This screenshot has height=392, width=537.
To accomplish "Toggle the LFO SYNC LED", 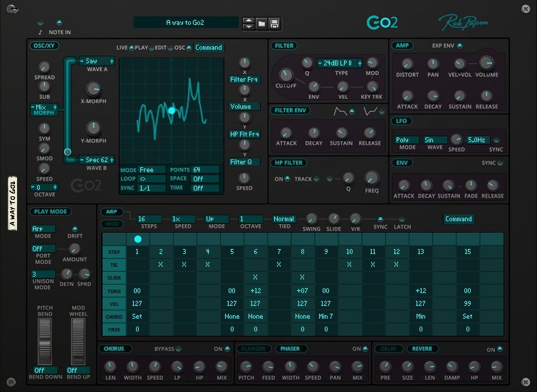I will [x=496, y=140].
